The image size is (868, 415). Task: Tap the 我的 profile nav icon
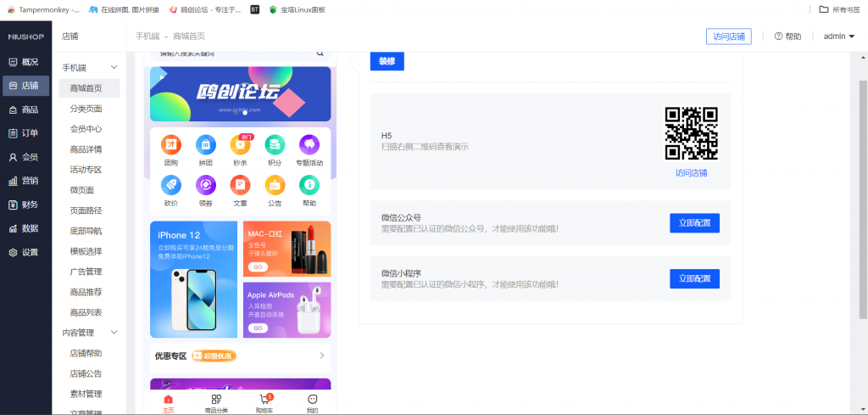pos(312,400)
